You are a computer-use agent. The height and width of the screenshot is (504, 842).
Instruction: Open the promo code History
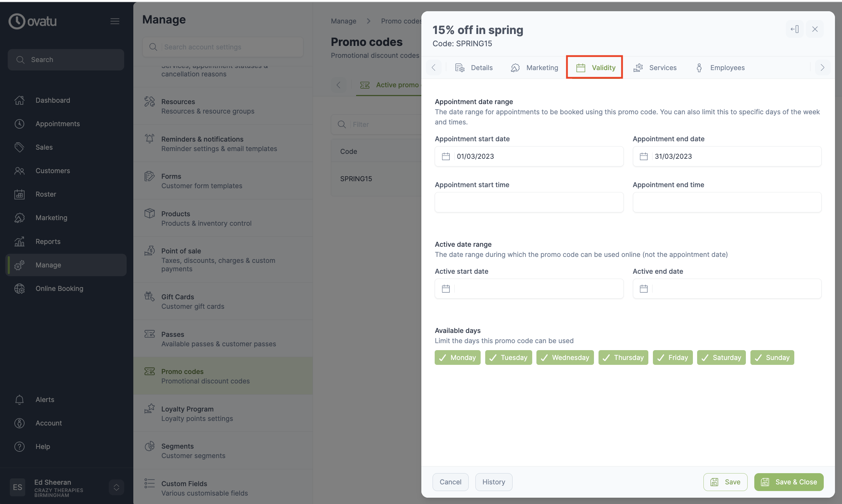tap(494, 482)
